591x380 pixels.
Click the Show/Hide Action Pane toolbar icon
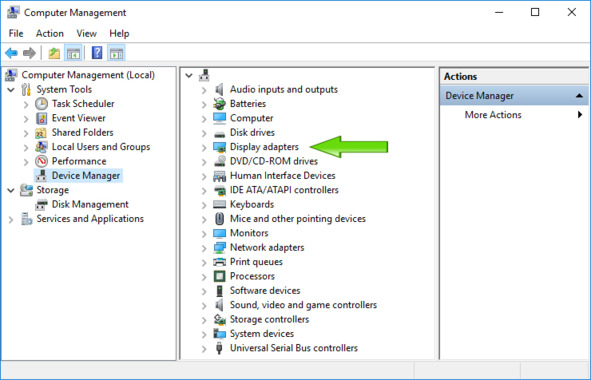coord(116,53)
